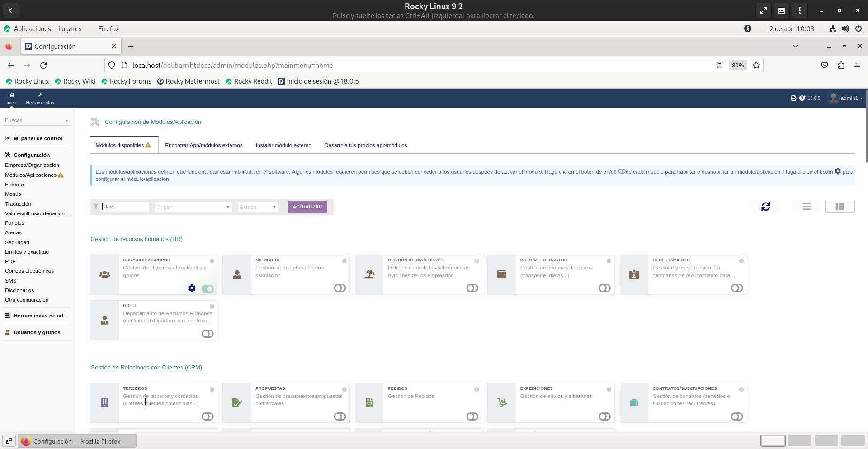The width and height of the screenshot is (868, 449).
Task: Open the Estado filter dropdown
Action: (258, 207)
